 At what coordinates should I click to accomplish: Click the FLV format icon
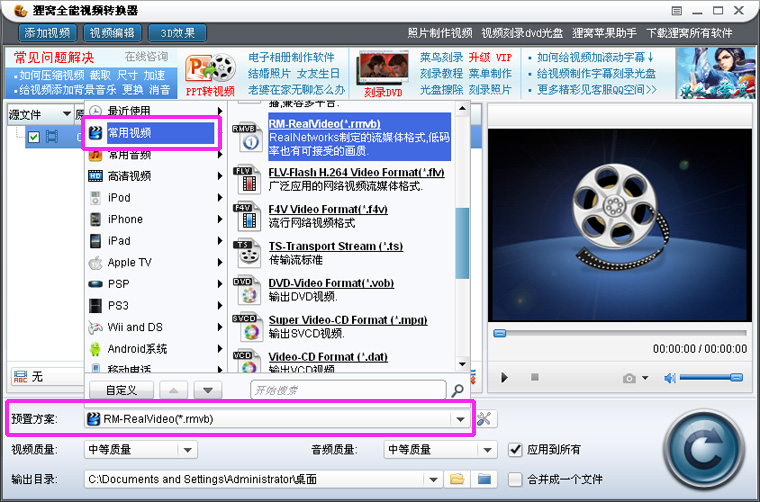tap(248, 180)
